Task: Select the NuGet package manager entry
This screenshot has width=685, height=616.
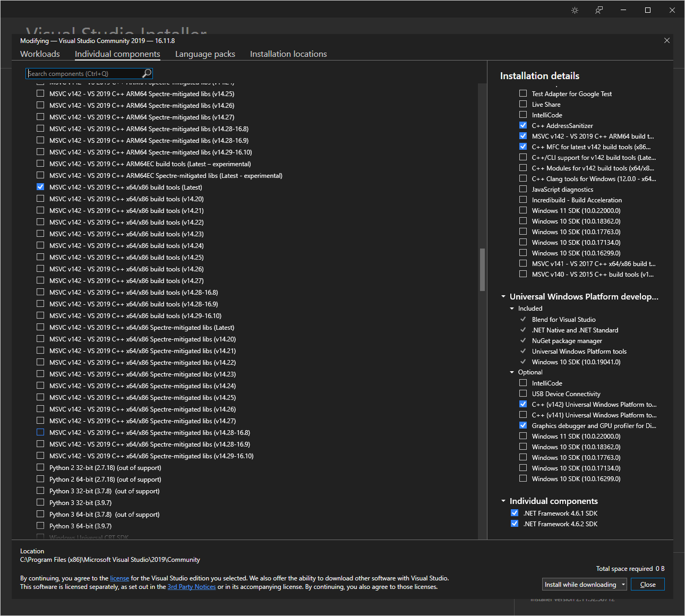Action: 567,341
